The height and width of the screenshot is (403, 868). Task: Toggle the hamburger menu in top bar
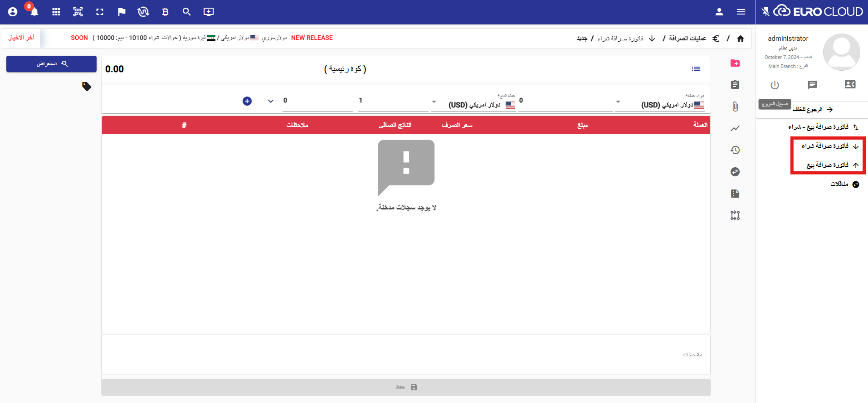coord(741,12)
